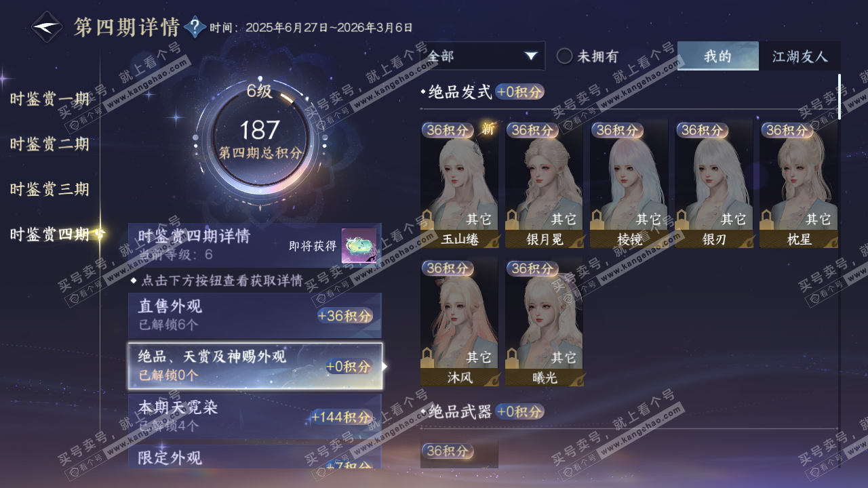The height and width of the screenshot is (488, 868).
Task: Select the 银刃 hairstyle card
Action: [714, 184]
